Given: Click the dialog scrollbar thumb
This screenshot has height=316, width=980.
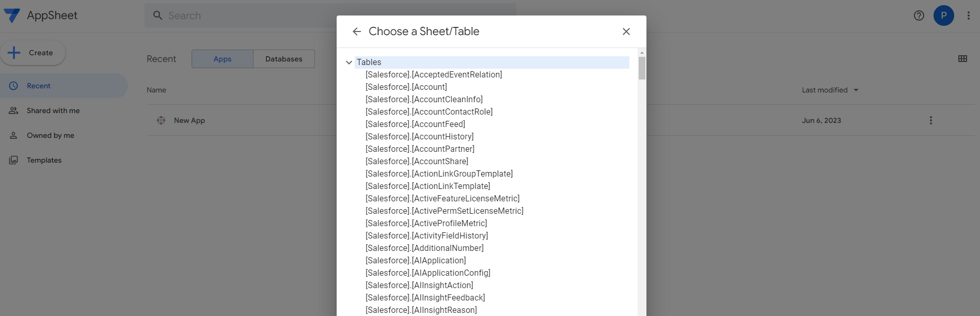Looking at the screenshot, I should tap(642, 68).
